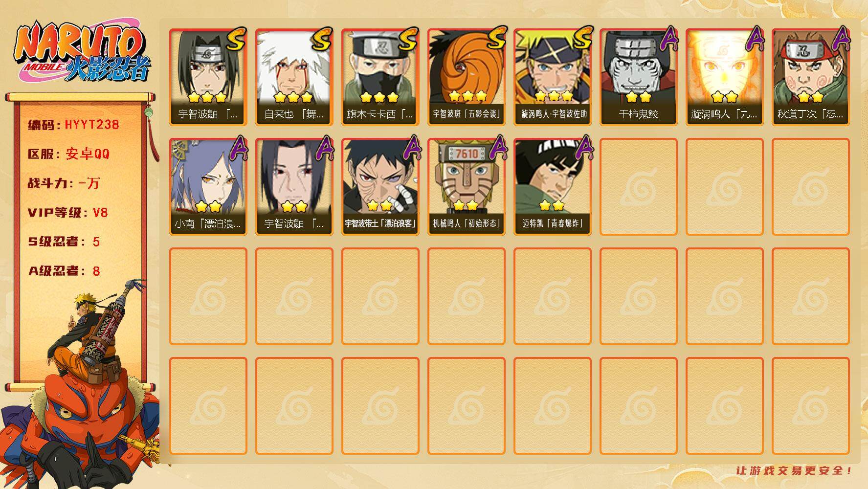Click the 宇智波带土「漂泊浪客」 card
The image size is (868, 489).
tap(380, 187)
